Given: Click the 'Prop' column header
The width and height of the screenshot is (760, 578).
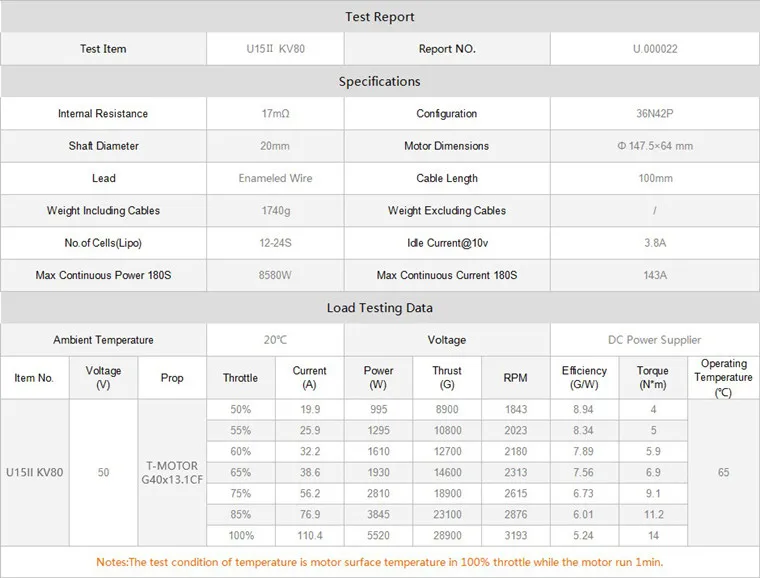Looking at the screenshot, I should (172, 378).
